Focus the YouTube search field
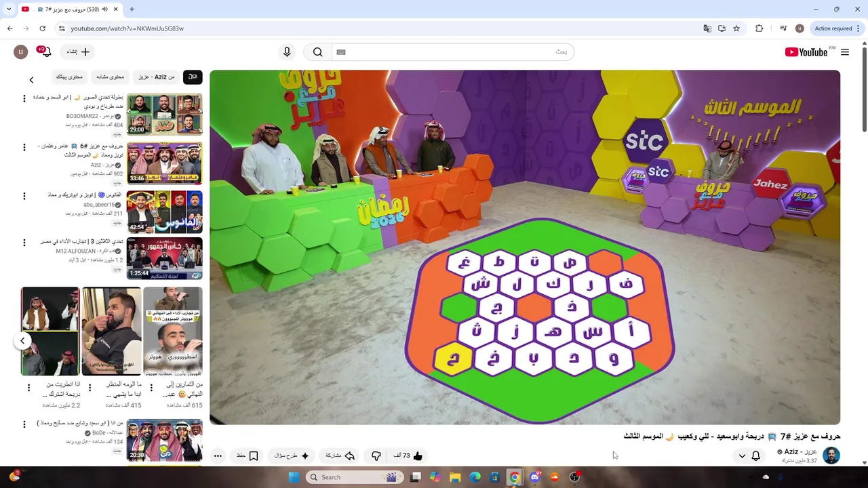Screen dimensions: 868x488 453,52
